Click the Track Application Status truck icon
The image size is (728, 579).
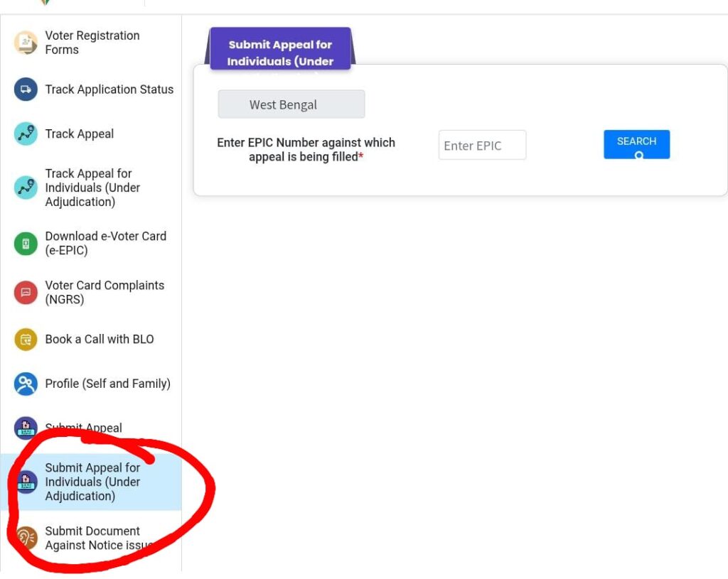pyautogui.click(x=26, y=90)
